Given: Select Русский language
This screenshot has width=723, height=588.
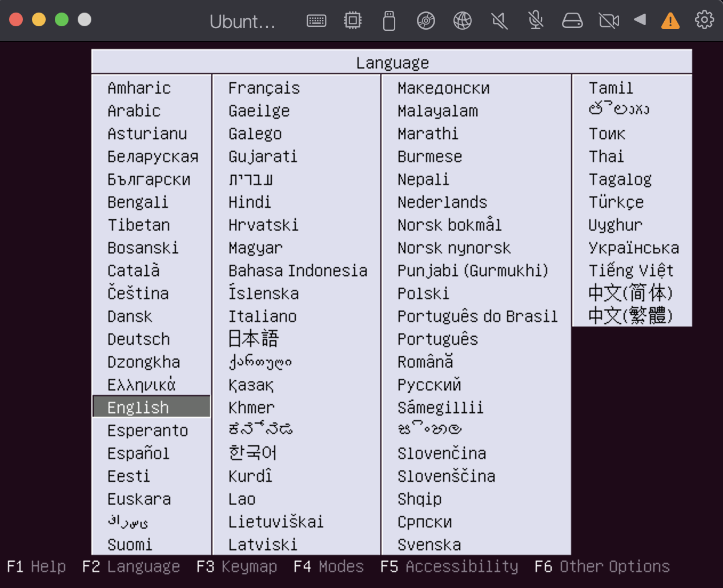Looking at the screenshot, I should tap(429, 385).
